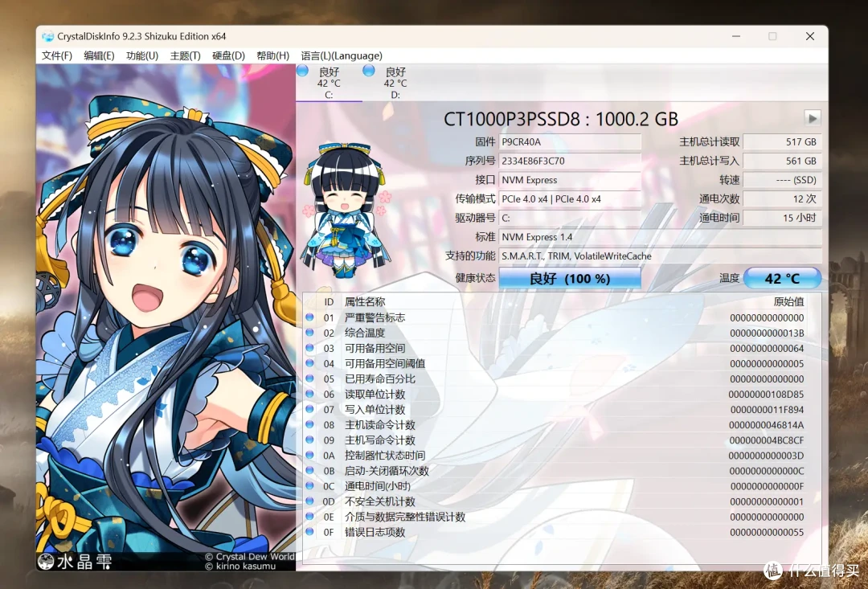Viewport: 868px width, 589px height.
Task: Open the 硬盘(D) menu
Action: 228,55
